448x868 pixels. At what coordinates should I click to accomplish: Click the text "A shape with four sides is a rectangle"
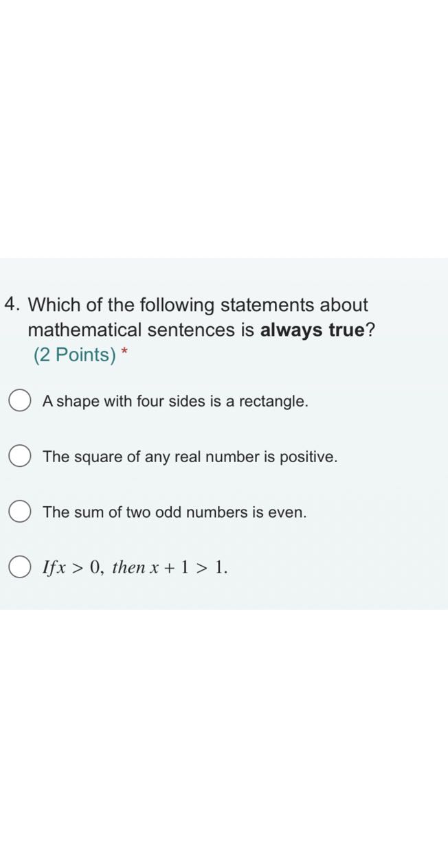(x=175, y=401)
